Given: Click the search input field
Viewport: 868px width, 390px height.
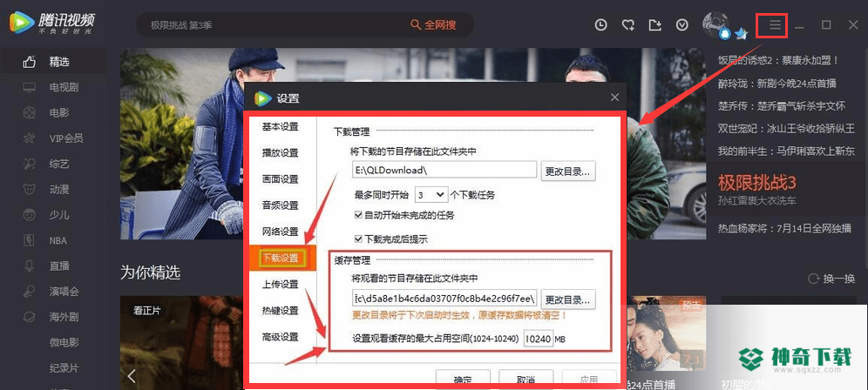Looking at the screenshot, I should pyautogui.click(x=271, y=25).
